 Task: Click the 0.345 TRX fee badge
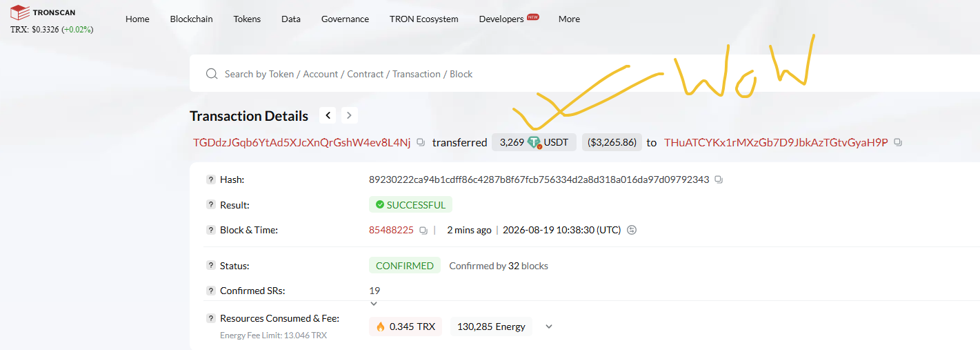point(406,327)
